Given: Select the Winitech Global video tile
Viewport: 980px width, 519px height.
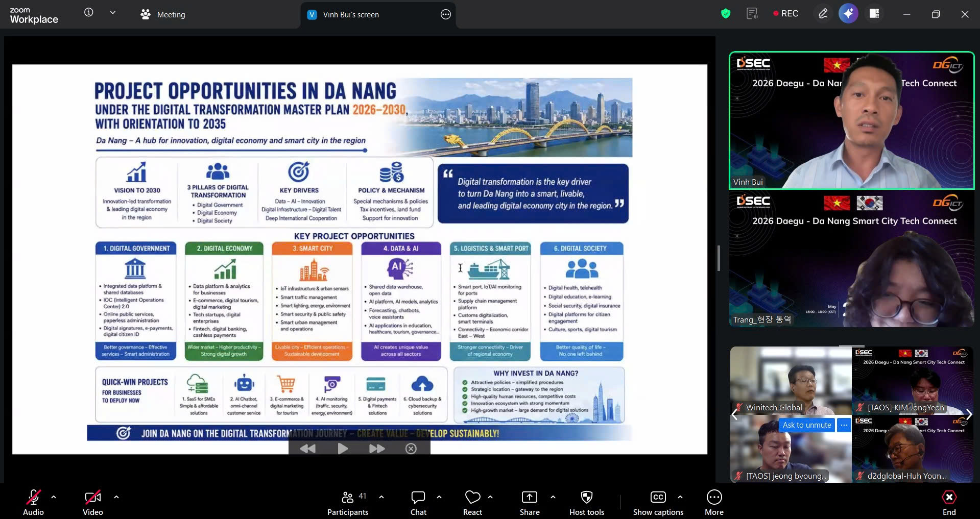Looking at the screenshot, I should pos(791,380).
